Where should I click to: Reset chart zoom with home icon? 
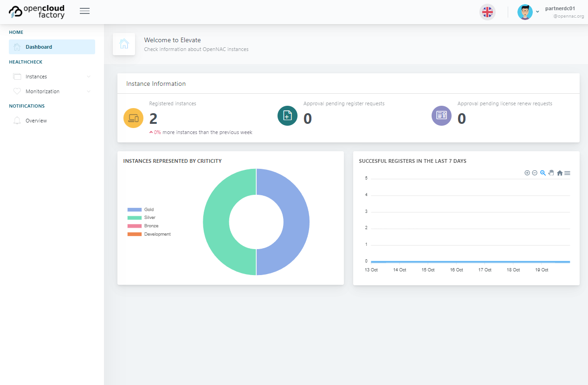click(x=560, y=173)
